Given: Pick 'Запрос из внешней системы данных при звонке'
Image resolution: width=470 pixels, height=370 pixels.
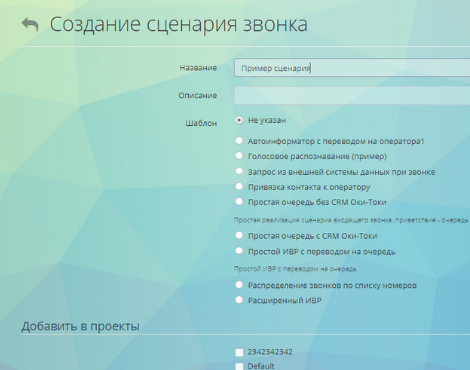Looking at the screenshot, I should (x=239, y=171).
